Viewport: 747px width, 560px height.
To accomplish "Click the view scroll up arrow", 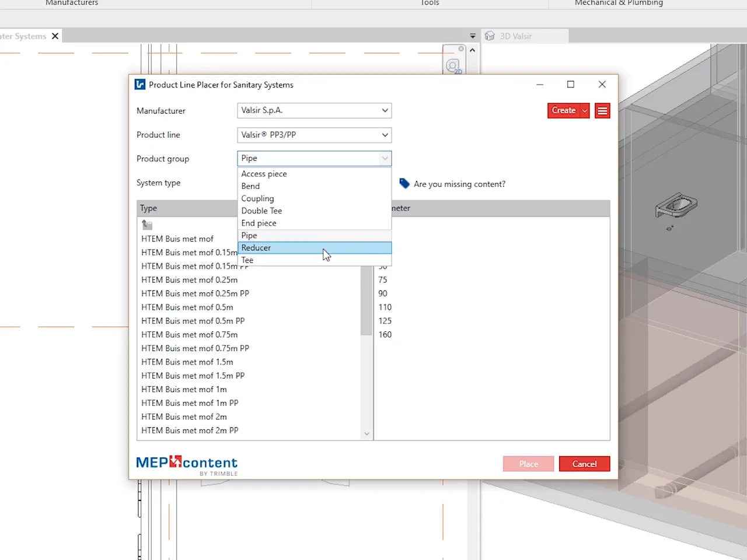I will (472, 50).
